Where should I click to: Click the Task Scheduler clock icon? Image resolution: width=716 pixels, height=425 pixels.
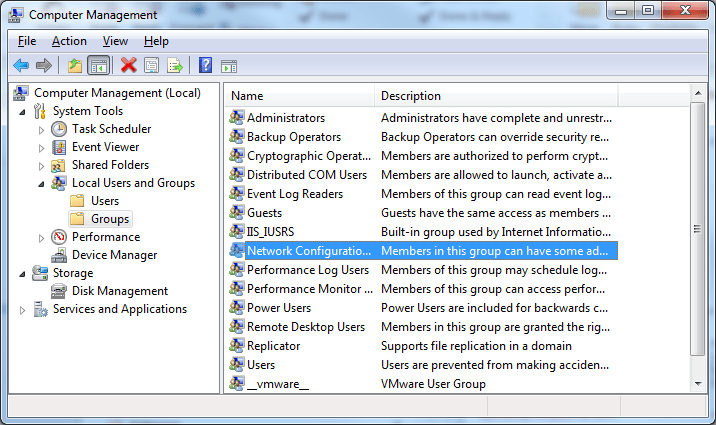59,129
